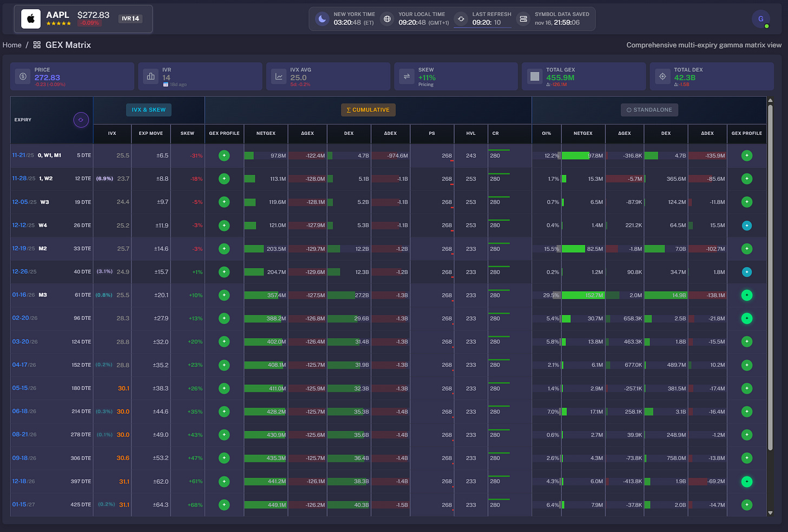Click the OI% value 29.5%

tap(551, 295)
